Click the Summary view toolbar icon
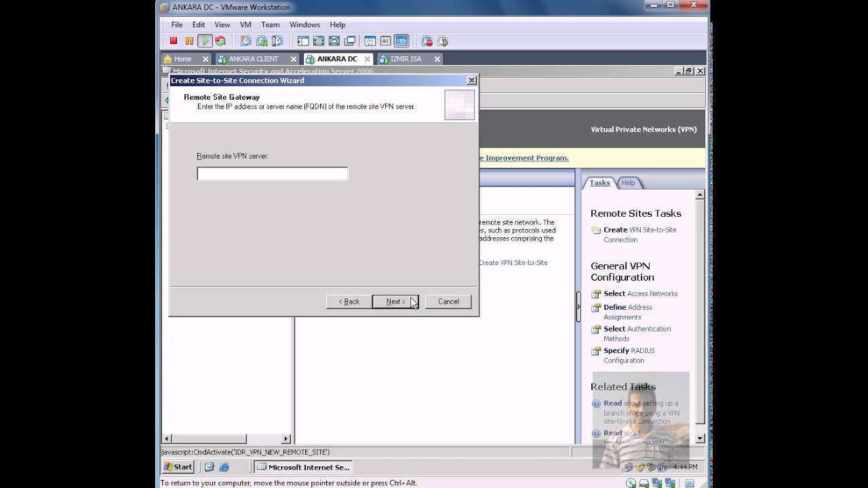This screenshot has width=868, height=488. coord(370,41)
